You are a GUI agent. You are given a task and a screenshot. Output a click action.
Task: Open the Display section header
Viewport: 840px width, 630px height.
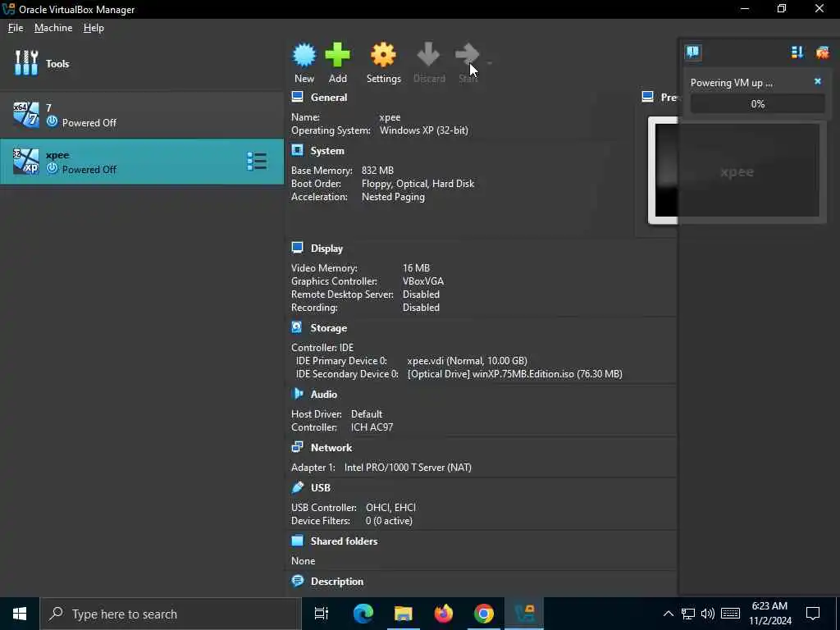point(326,249)
